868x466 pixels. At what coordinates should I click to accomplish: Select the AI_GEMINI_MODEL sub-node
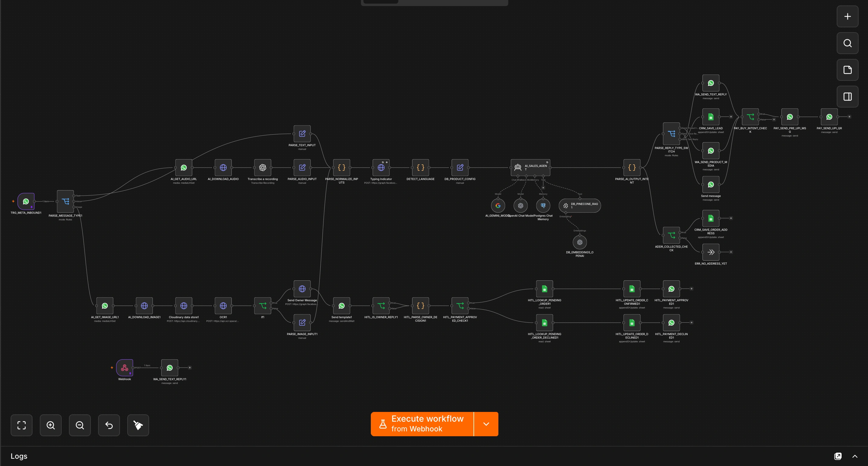[x=498, y=206]
